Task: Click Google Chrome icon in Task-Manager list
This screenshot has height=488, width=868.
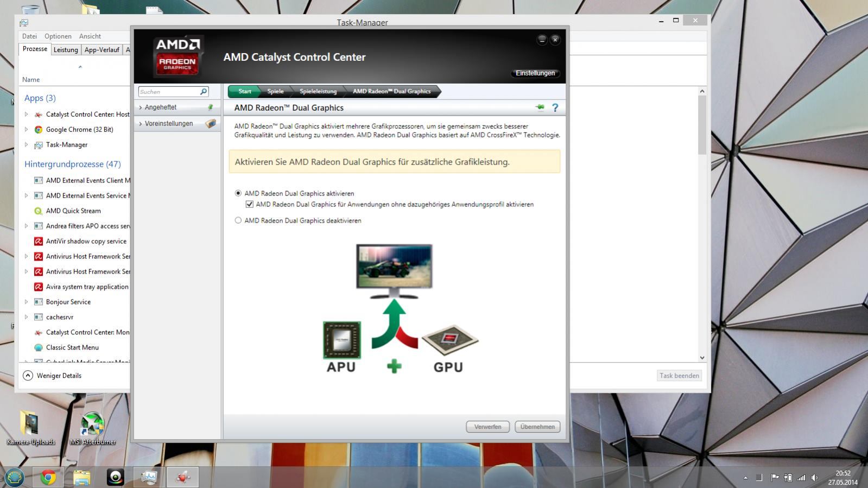Action: [39, 130]
